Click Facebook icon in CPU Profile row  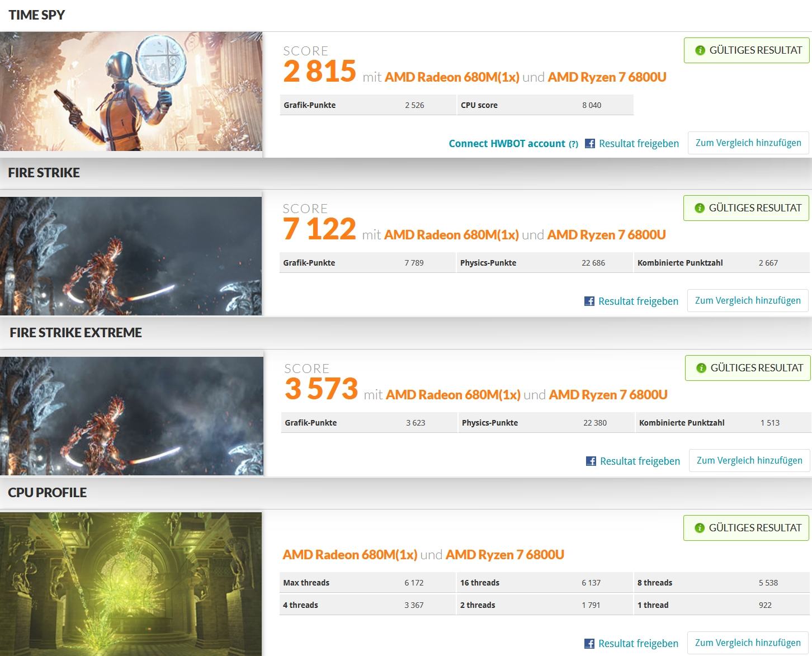click(589, 644)
